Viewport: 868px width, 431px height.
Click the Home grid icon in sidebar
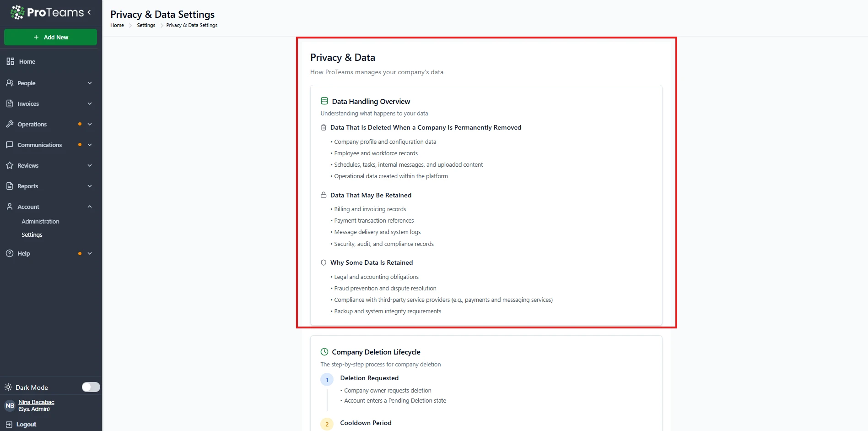coord(10,61)
